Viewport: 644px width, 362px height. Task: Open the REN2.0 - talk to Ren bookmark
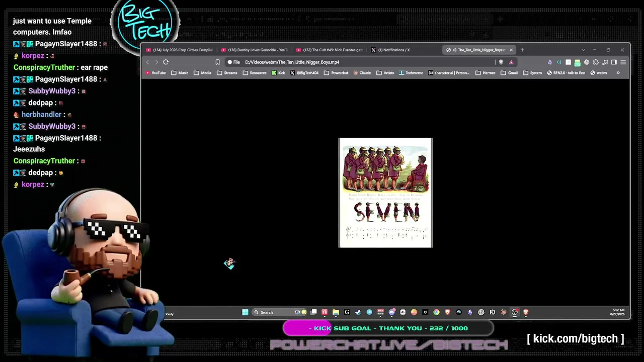pos(566,73)
